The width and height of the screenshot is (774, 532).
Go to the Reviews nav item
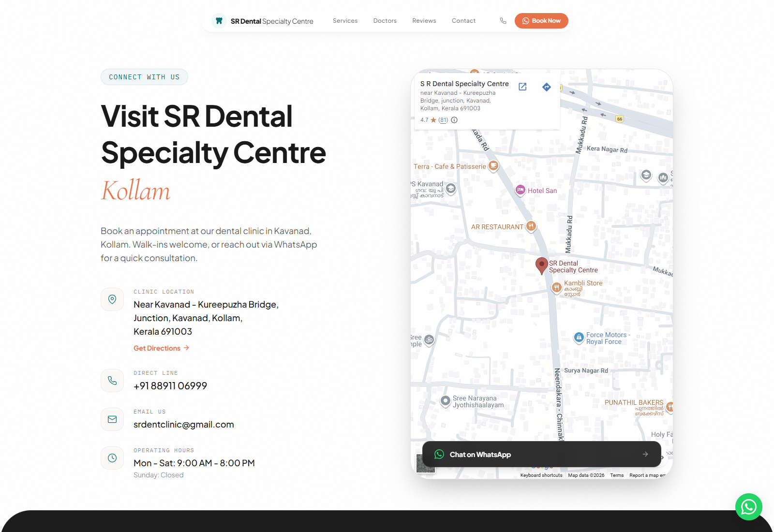point(424,21)
